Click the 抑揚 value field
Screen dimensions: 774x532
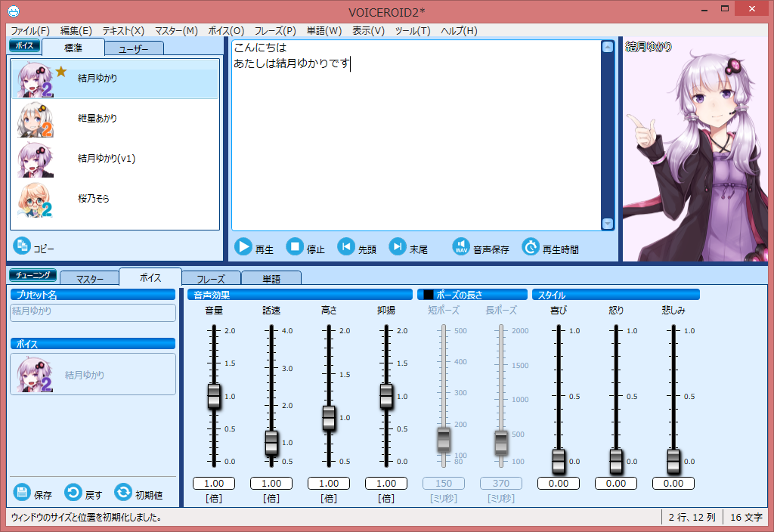pyautogui.click(x=386, y=484)
